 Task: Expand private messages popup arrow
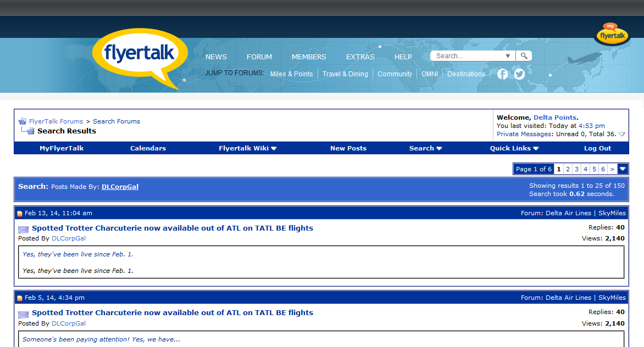coord(621,135)
